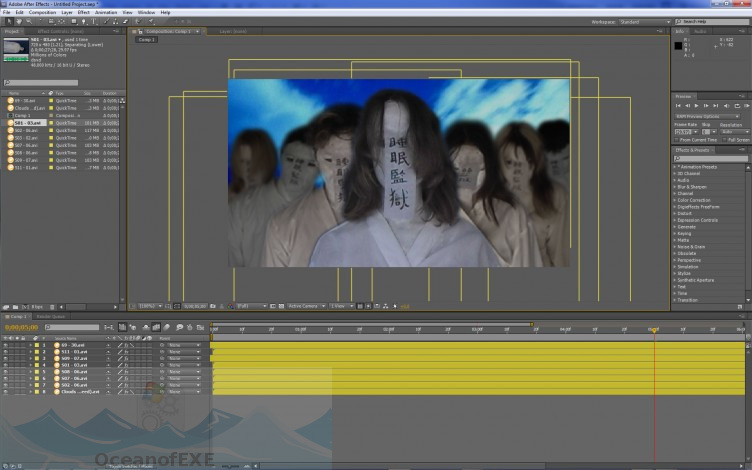Enable Full Screen checkbox
The width and height of the screenshot is (752, 470).
[725, 140]
